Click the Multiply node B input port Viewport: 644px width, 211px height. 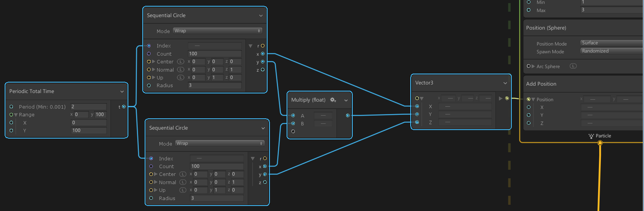(293, 123)
